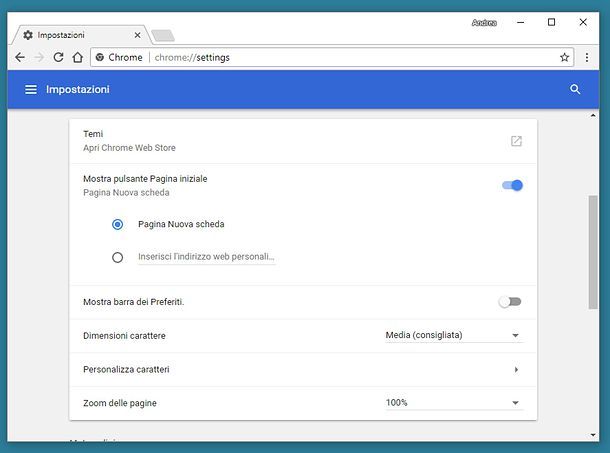Click the scrollbar up arrow
The width and height of the screenshot is (610, 453).
[593, 116]
